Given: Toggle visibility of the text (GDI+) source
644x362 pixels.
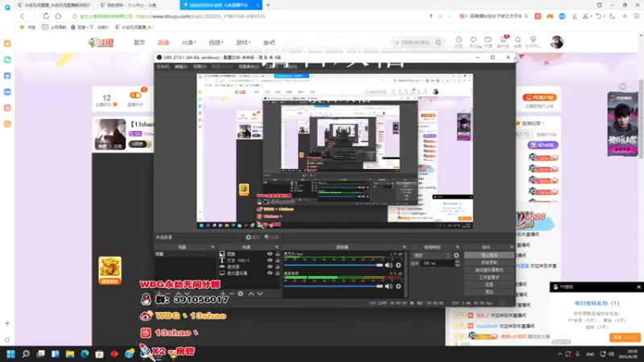Looking at the screenshot, I should pyautogui.click(x=270, y=260).
